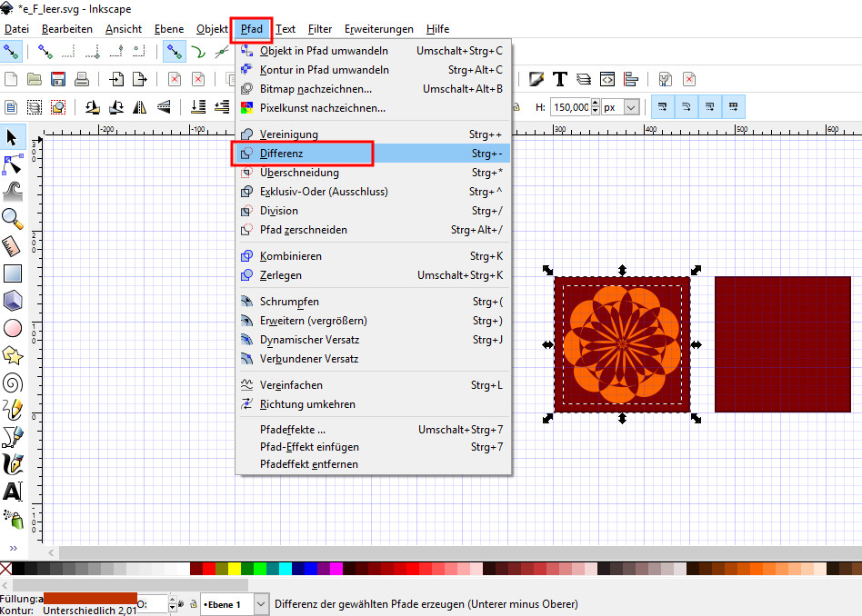Viewport: 862px width, 616px height.
Task: Pick the Spiral tool
Action: coord(13,383)
